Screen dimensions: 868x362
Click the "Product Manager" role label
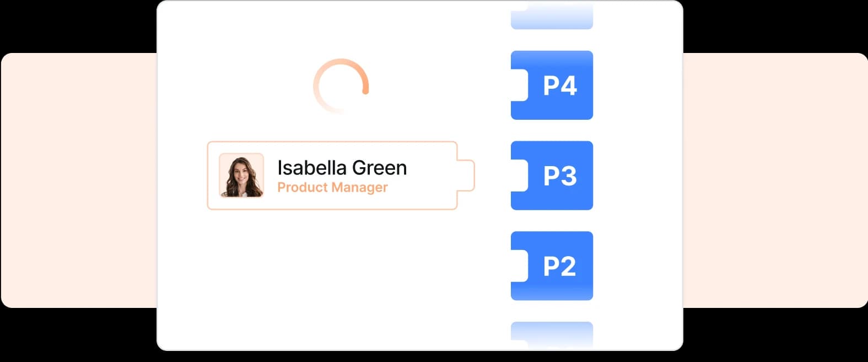tap(332, 188)
